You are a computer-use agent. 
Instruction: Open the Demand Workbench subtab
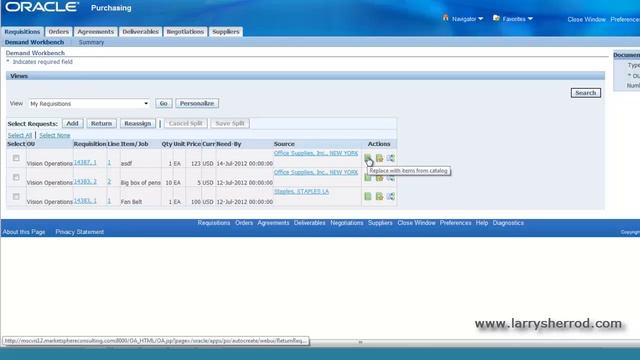(34, 42)
